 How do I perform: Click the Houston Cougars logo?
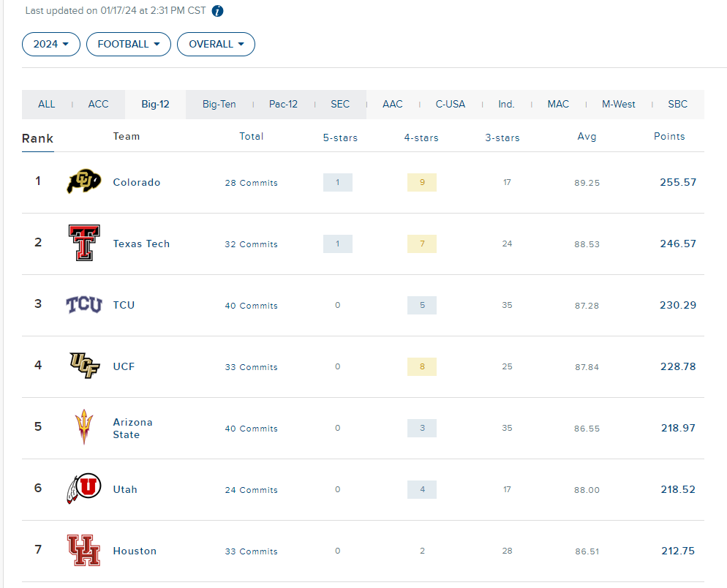tap(83, 550)
